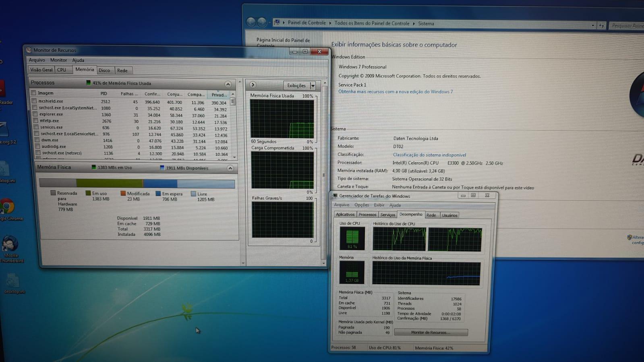Image resolution: width=644 pixels, height=362 pixels.
Task: Click the gray Reservada para Hardware swatch
Action: 53,193
